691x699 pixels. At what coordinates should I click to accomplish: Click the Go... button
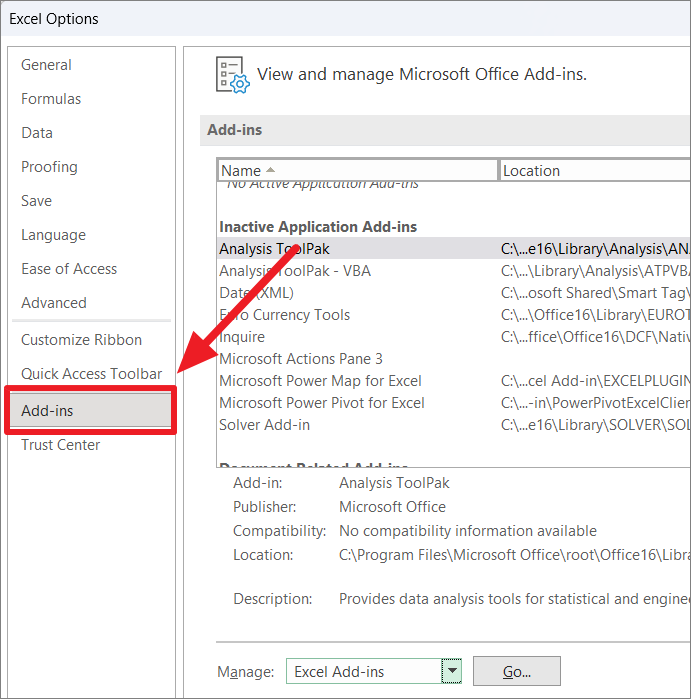517,671
